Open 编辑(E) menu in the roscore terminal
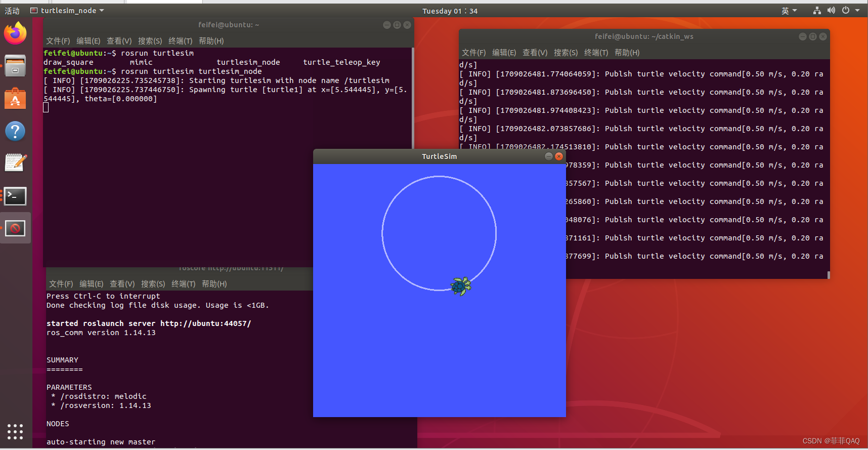This screenshot has height=450, width=868. click(x=92, y=284)
